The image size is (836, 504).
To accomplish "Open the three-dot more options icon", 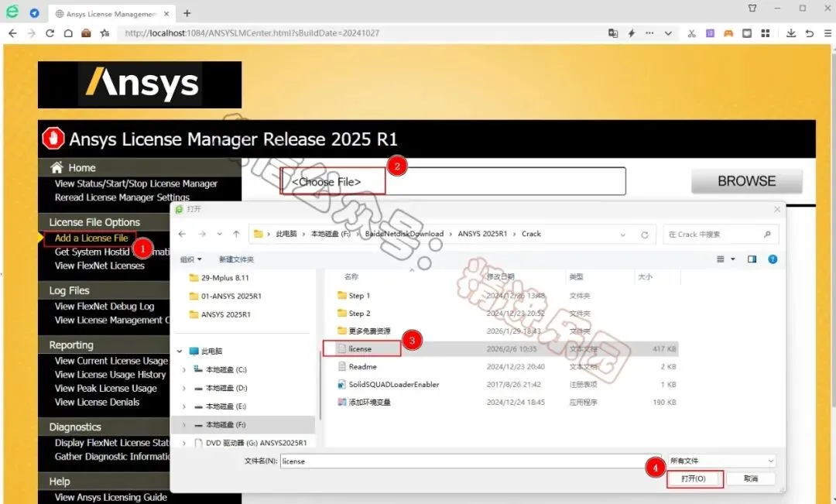I will click(649, 33).
